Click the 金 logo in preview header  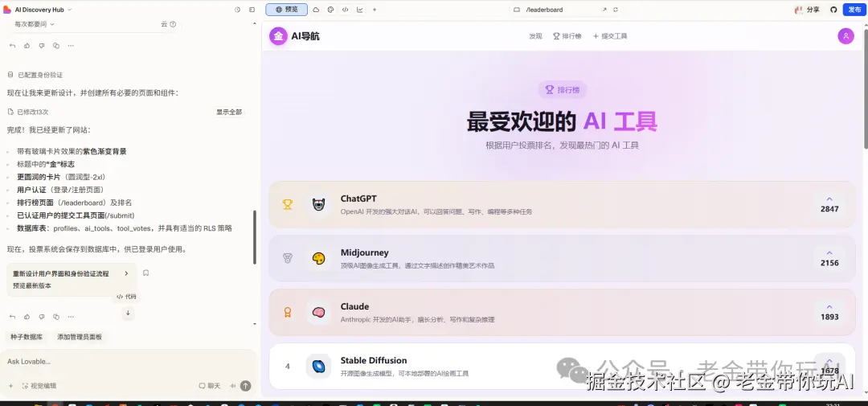pyautogui.click(x=278, y=36)
